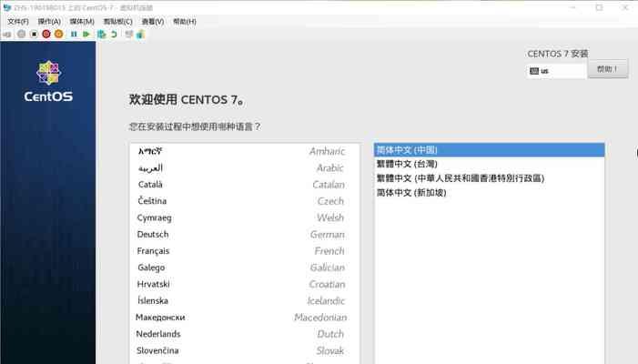Screen dimensions: 638x364
Task: Send Ctrl+Alt+Del using the toolbar icon
Action: [x=7, y=35]
